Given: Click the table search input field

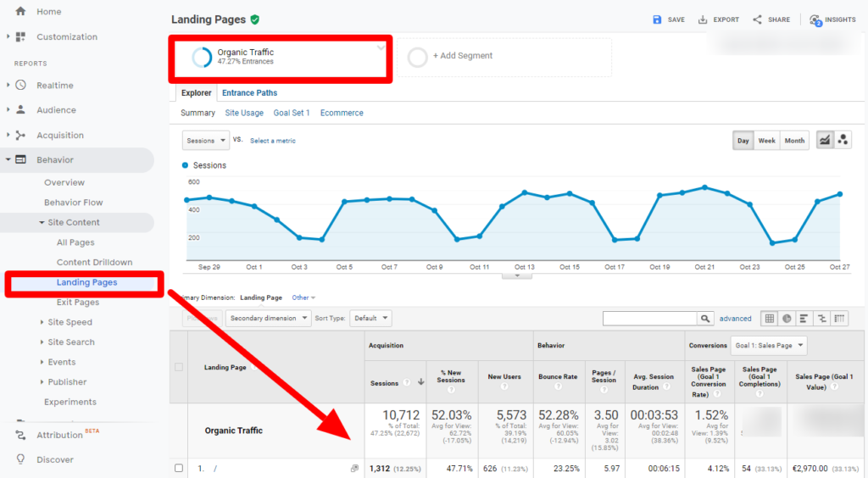Looking at the screenshot, I should (x=650, y=318).
